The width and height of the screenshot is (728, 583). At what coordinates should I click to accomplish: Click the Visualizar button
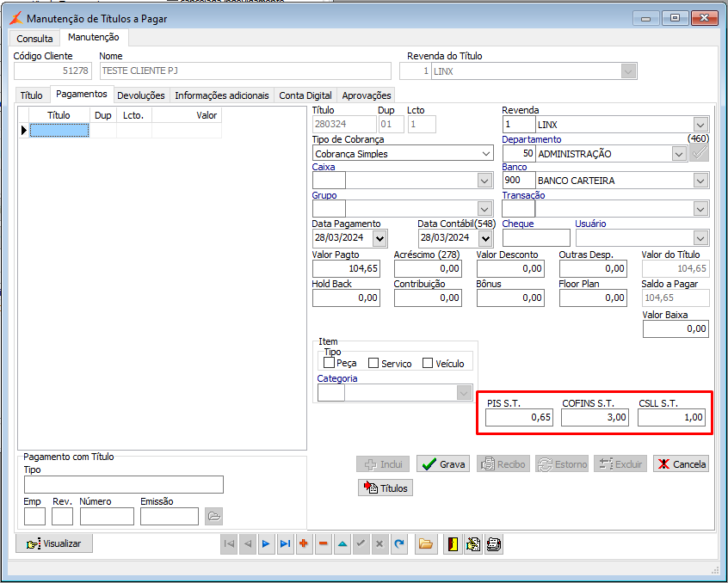(x=54, y=543)
